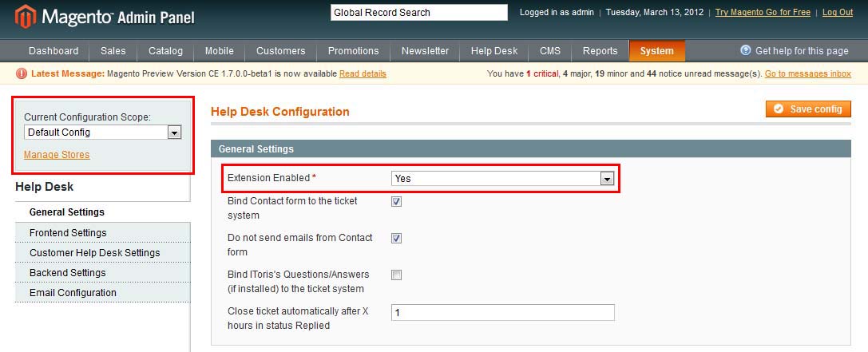Open the Extension Enabled dropdown
Viewport: 868px width, 352px height.
pos(502,179)
